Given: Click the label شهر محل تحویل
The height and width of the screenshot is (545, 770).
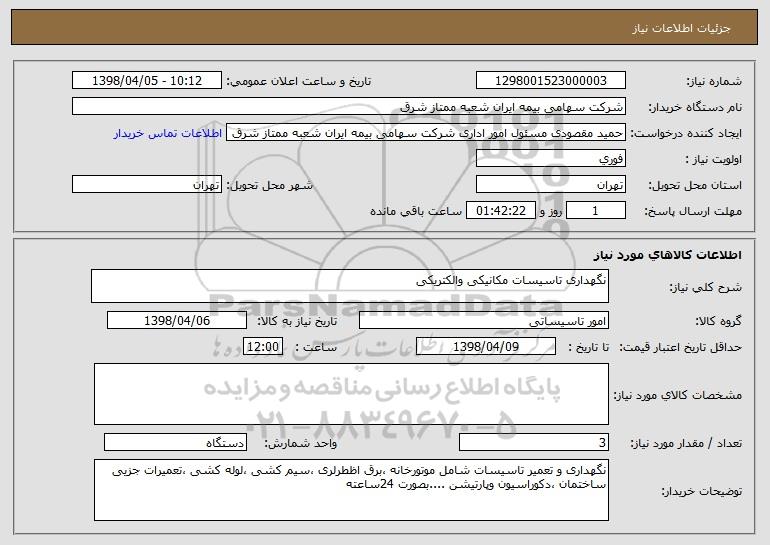Looking at the screenshot, I should [x=269, y=185].
